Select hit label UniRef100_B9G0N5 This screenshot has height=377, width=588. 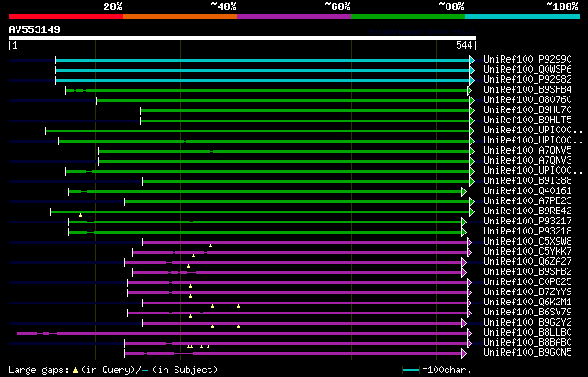(x=527, y=353)
